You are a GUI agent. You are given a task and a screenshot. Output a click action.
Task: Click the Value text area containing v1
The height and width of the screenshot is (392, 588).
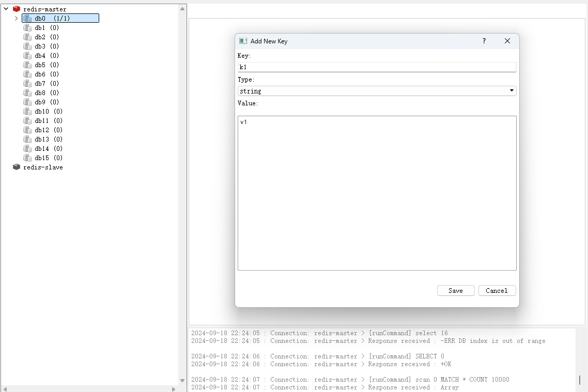point(377,193)
